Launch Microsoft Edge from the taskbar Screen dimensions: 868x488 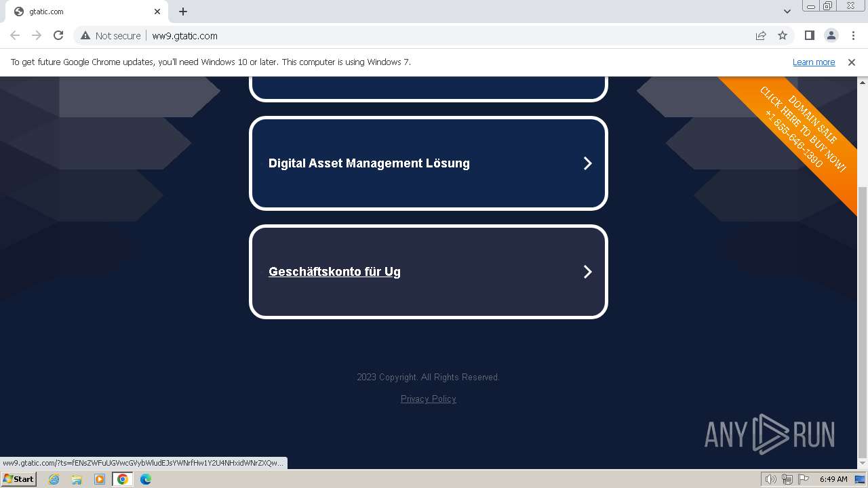146,479
